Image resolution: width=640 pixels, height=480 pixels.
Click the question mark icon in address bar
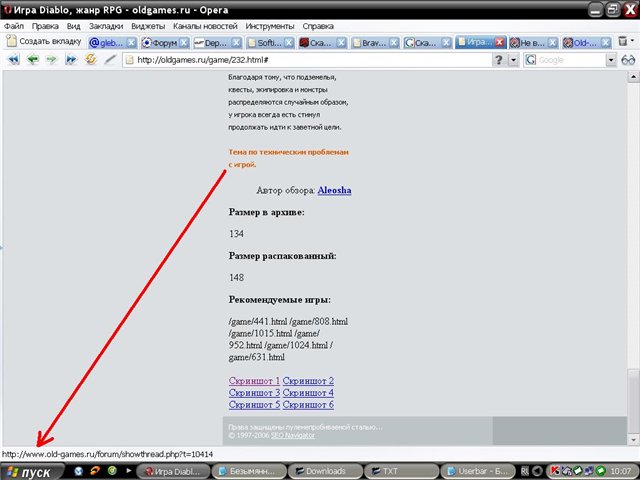(x=499, y=60)
